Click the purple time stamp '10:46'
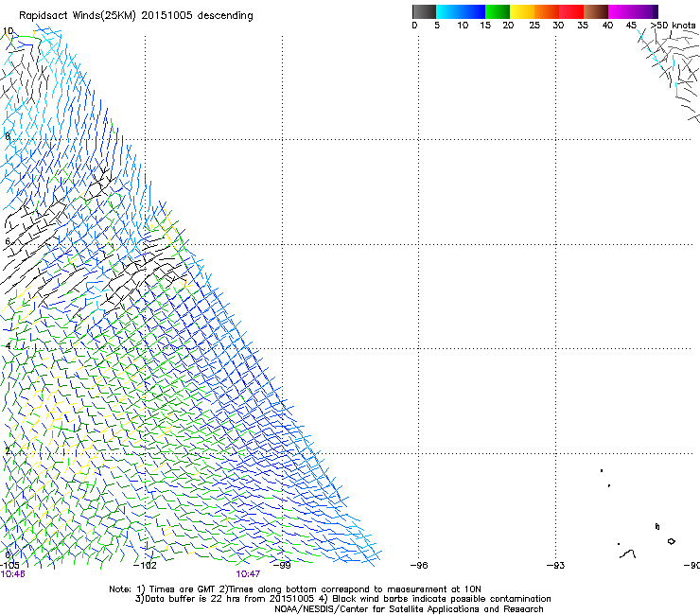The width and height of the screenshot is (700, 615). (12, 574)
